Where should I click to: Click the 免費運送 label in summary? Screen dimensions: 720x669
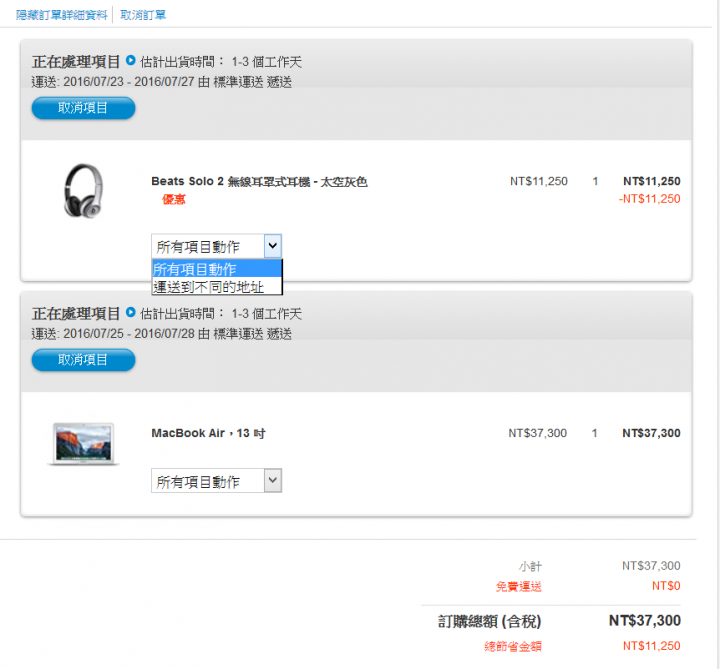518,586
